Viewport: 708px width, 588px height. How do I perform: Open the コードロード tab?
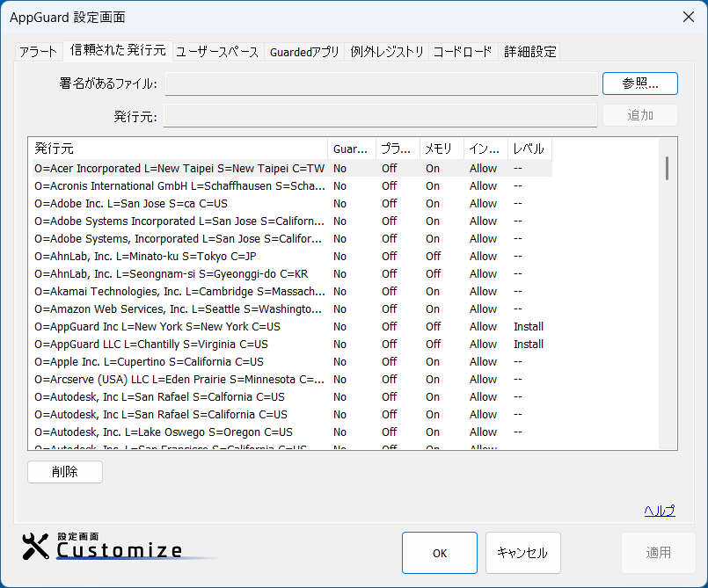tap(463, 52)
